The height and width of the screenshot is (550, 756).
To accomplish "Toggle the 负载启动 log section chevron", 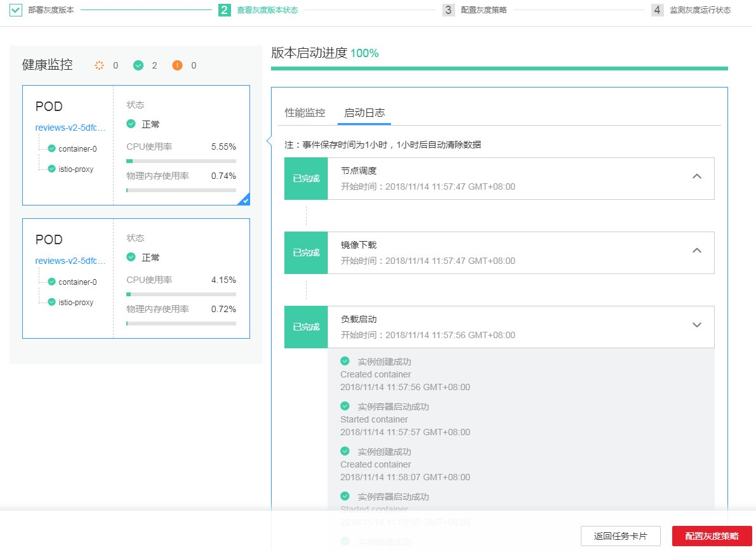I will [x=697, y=325].
